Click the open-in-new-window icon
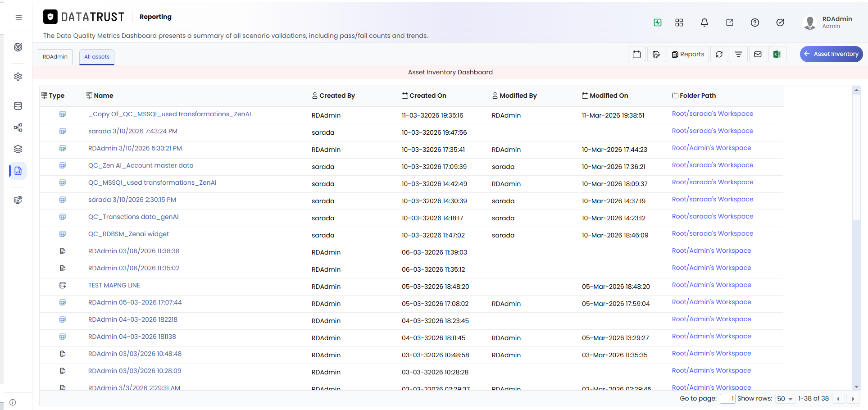This screenshot has width=868, height=410. (730, 23)
